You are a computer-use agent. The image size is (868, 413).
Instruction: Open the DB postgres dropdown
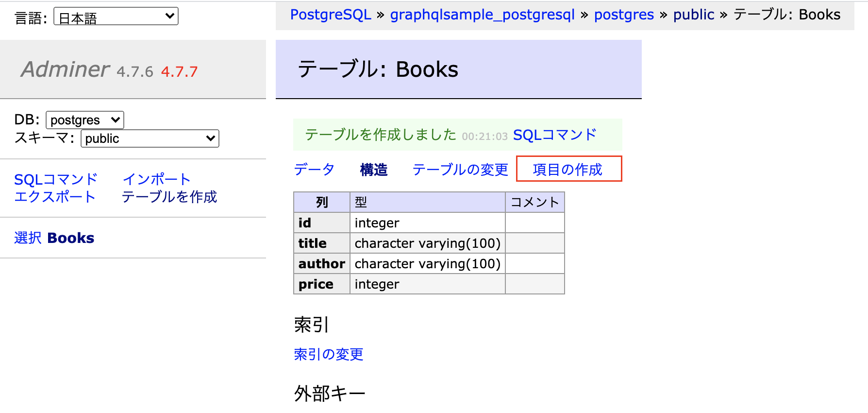point(85,120)
